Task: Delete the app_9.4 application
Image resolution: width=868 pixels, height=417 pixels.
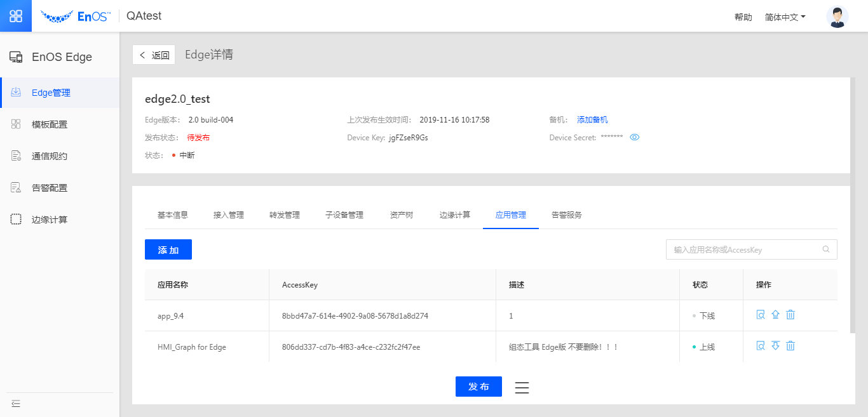Action: pyautogui.click(x=790, y=315)
